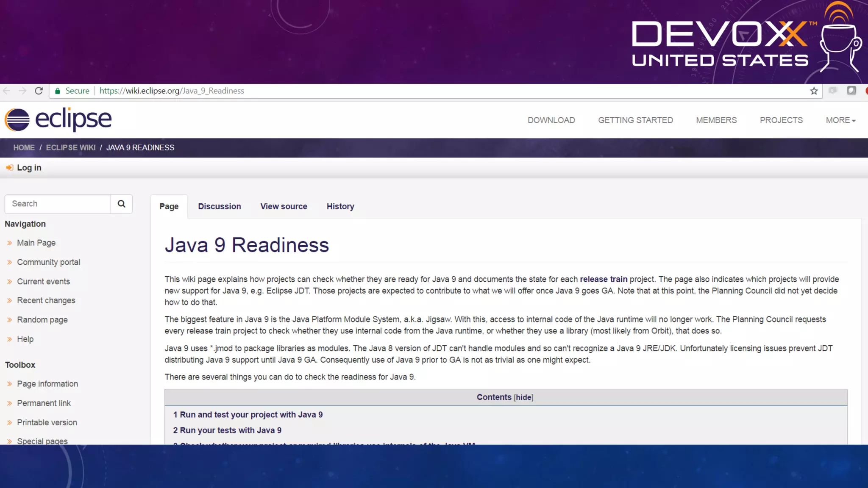The width and height of the screenshot is (868, 488).
Task: Click the Eclipse logo
Action: 58,119
